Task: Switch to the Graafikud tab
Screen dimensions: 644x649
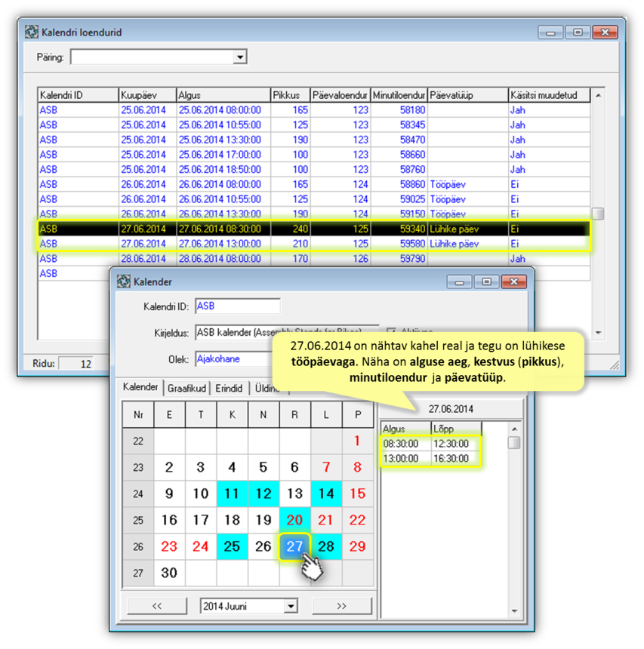Action: pos(186,388)
